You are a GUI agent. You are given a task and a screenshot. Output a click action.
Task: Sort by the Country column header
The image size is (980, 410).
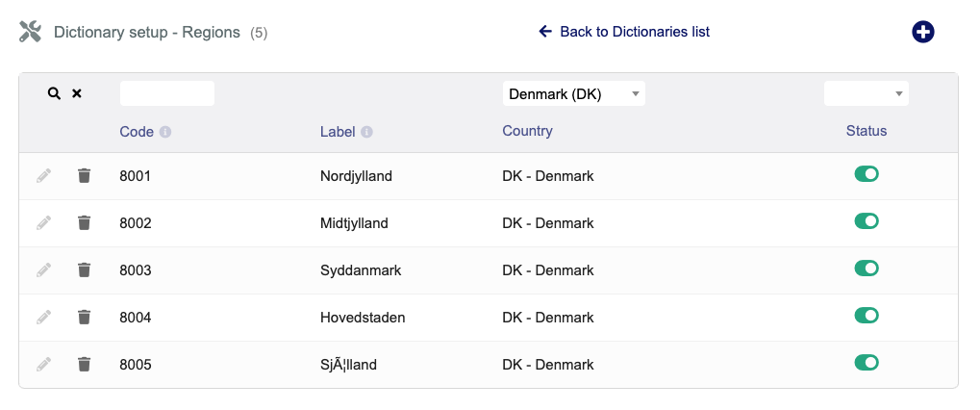pyautogui.click(x=527, y=131)
